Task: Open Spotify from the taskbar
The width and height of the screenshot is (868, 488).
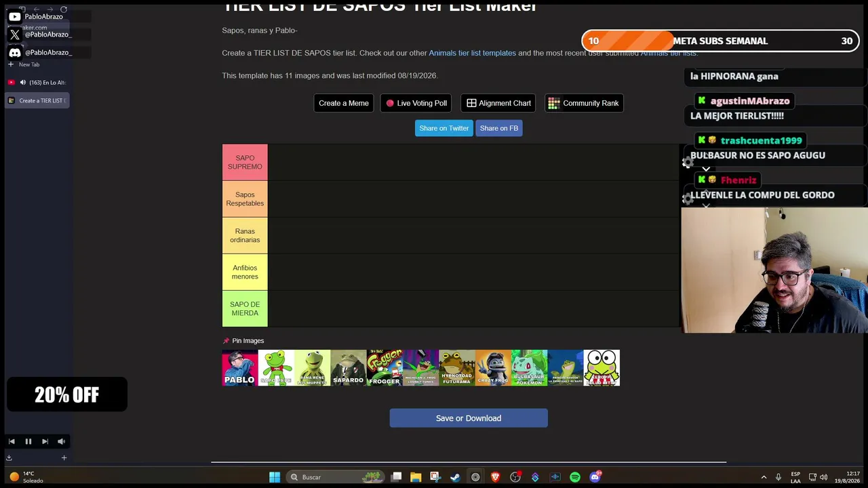Action: coord(575,477)
